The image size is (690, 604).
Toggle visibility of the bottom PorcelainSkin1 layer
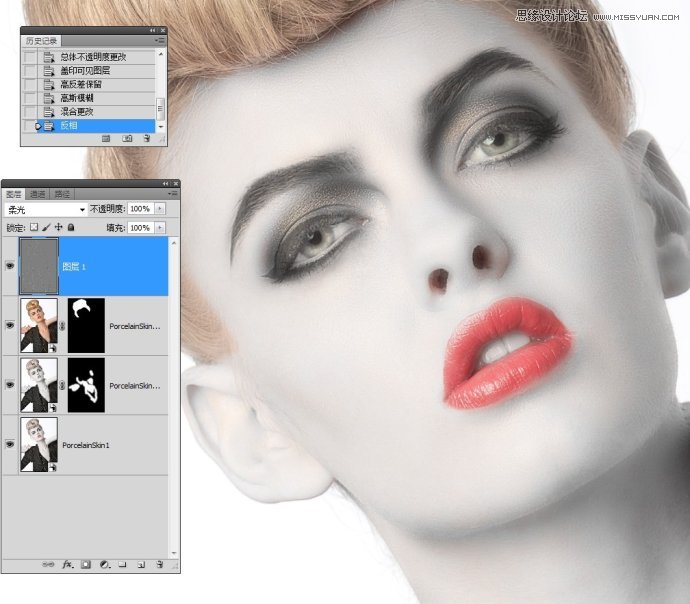pyautogui.click(x=11, y=443)
